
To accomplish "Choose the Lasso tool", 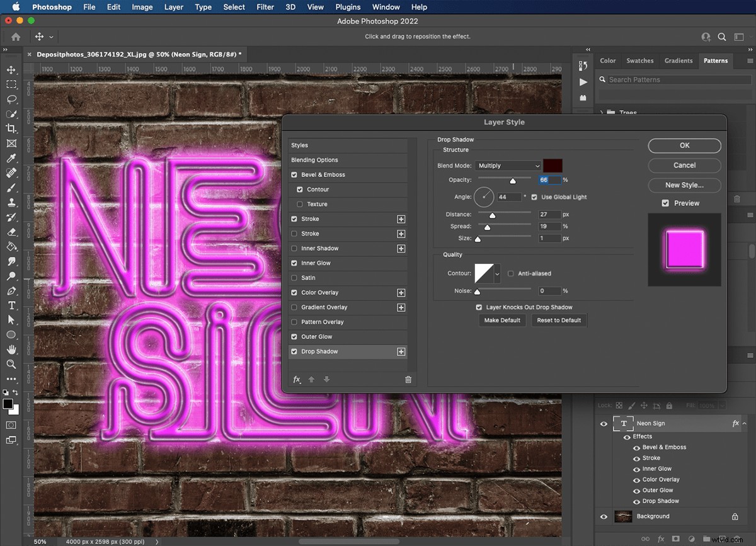I will (x=11, y=100).
